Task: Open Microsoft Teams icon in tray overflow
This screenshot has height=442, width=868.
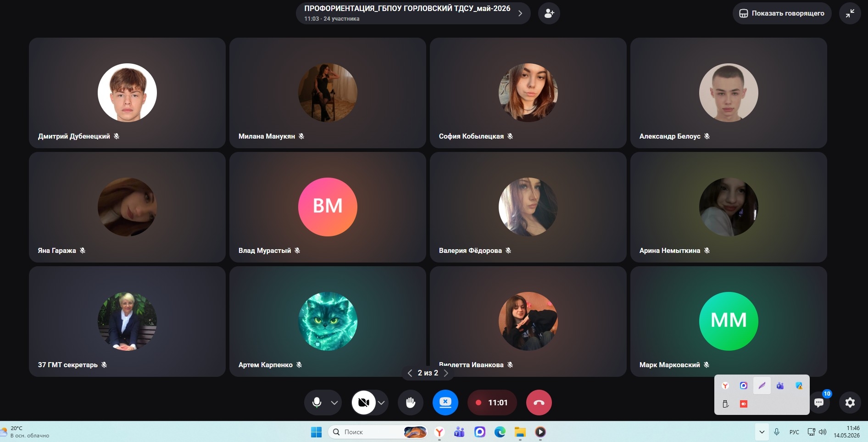Action: (780, 386)
